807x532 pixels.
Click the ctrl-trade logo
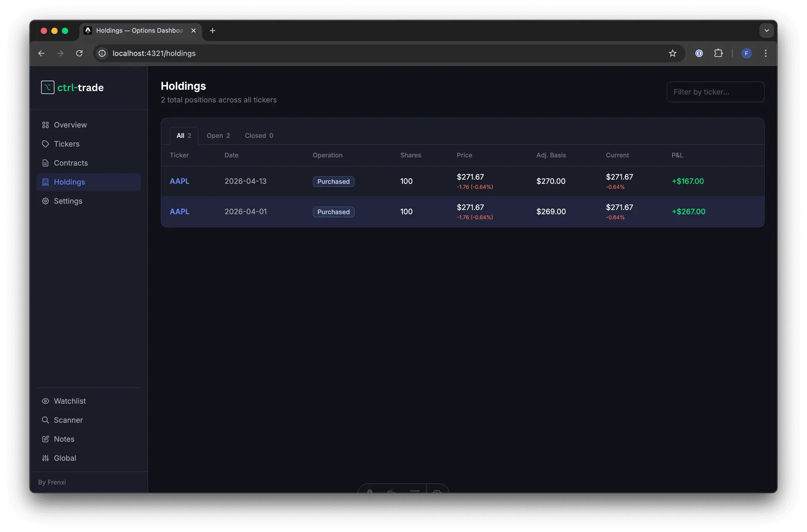tap(72, 87)
